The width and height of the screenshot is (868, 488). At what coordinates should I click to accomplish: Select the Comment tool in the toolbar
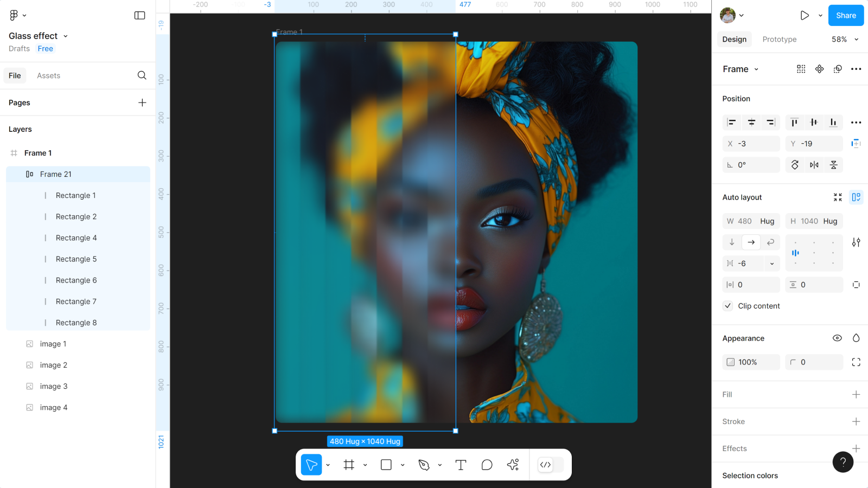(487, 465)
